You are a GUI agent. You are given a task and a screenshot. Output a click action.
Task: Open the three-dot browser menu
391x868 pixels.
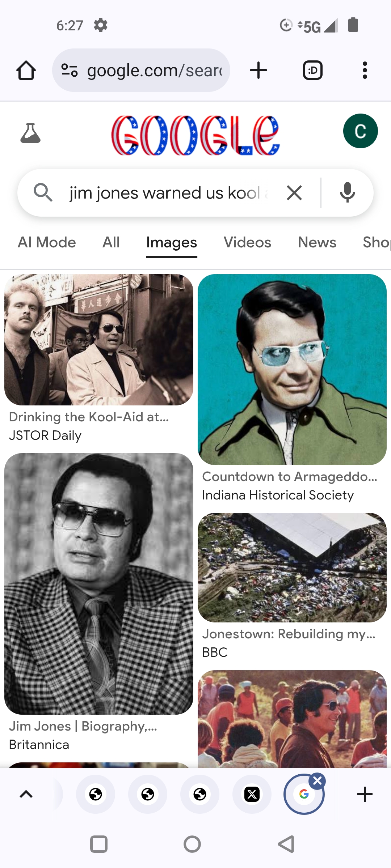pyautogui.click(x=365, y=70)
